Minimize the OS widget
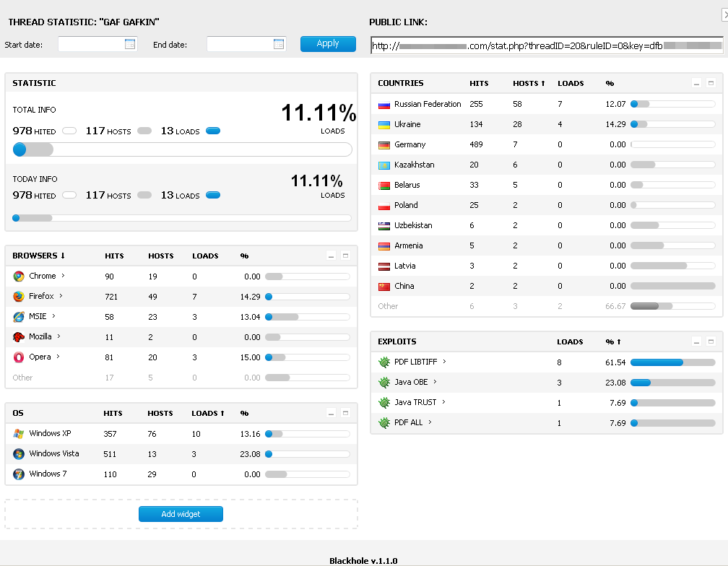This screenshot has height=566, width=728. coord(331,413)
